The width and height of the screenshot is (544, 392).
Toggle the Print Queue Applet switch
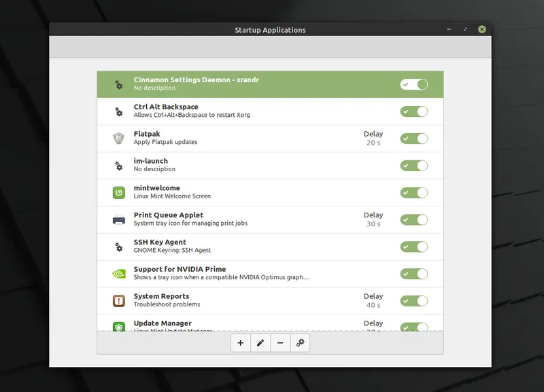coord(414,219)
